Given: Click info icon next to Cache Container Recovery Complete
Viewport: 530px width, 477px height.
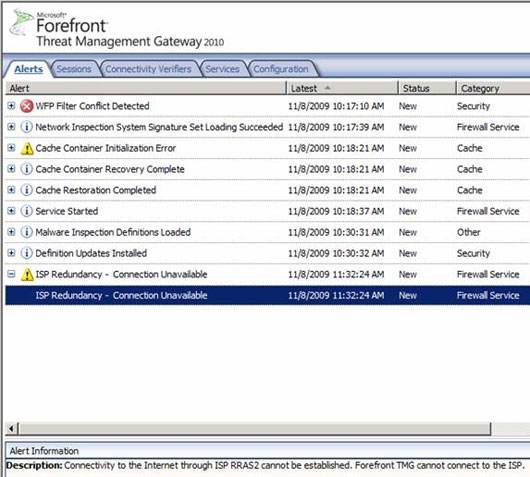Looking at the screenshot, I should pos(26,169).
